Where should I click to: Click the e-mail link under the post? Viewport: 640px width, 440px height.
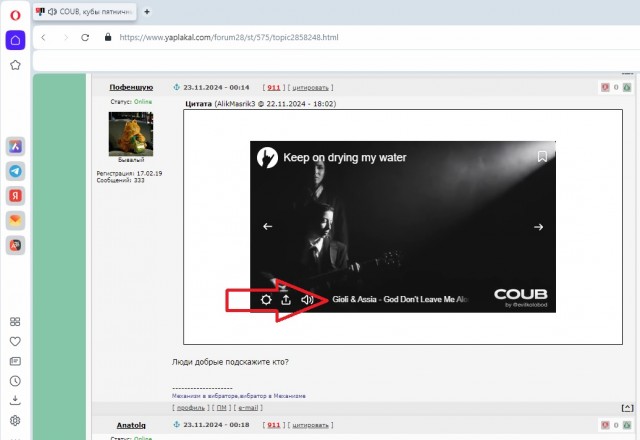click(248, 407)
